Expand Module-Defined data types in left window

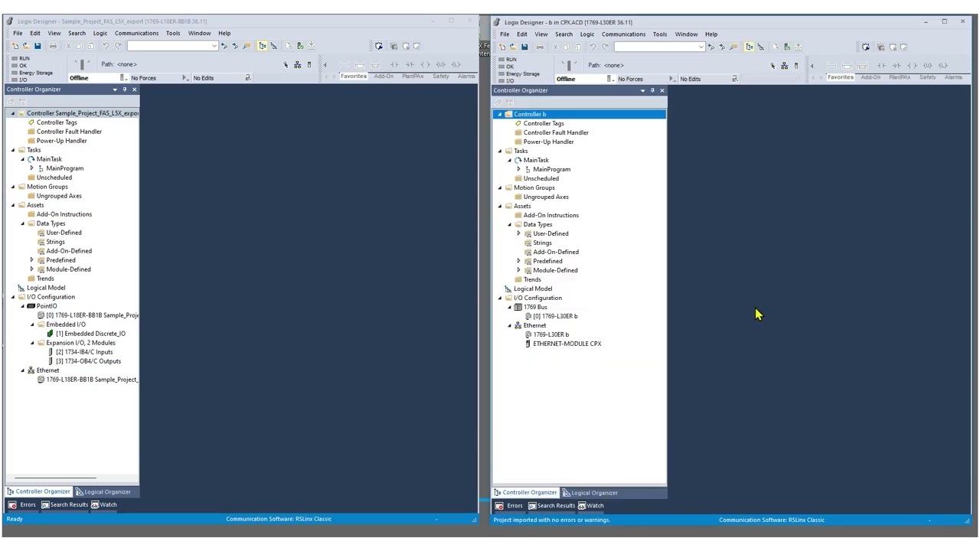pos(31,269)
